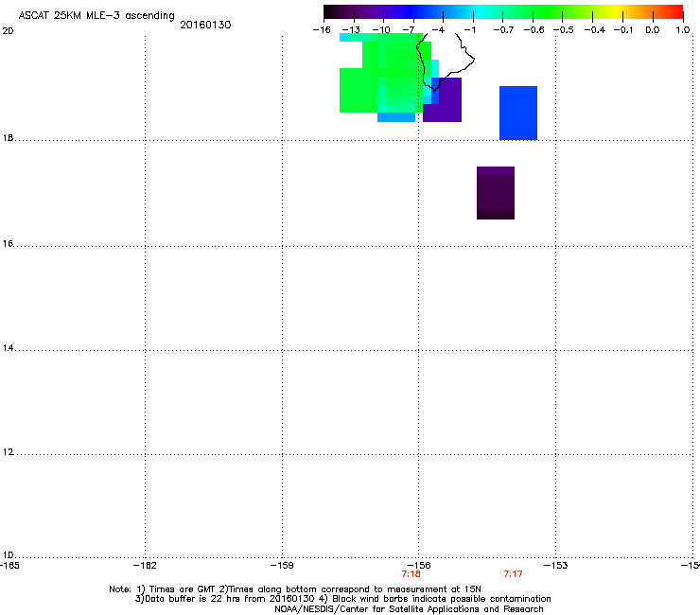Image resolution: width=700 pixels, height=615 pixels.
Task: Select the -7 color scale label
Action: pos(409,30)
